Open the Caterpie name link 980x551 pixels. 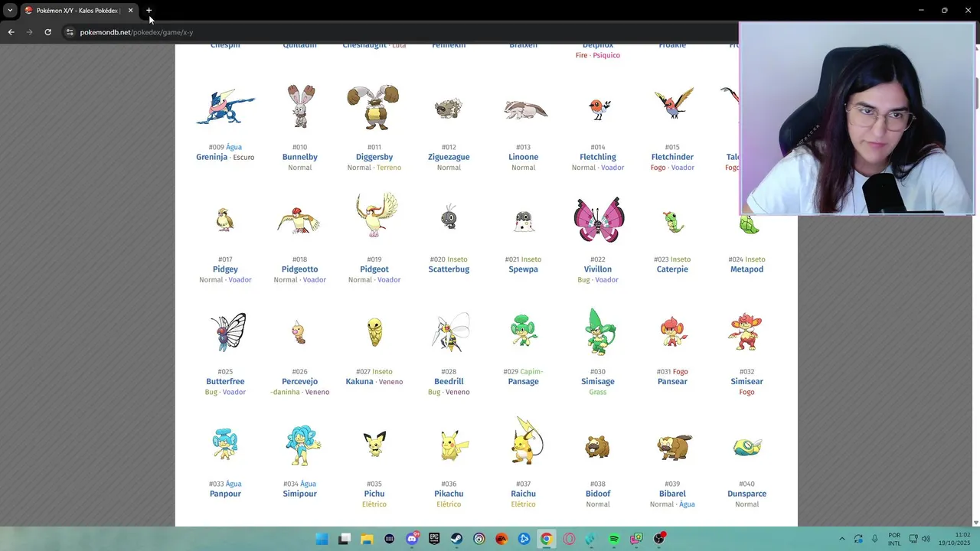672,269
